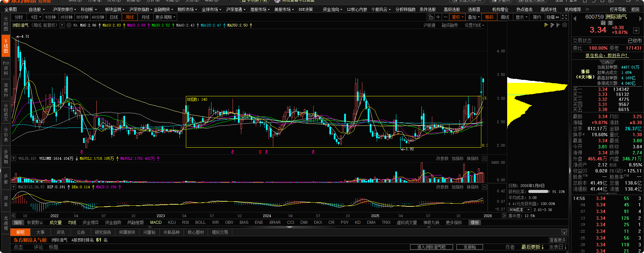Click the detach-panel icon in the bottom news bar
This screenshot has height=253, width=644.
(x=564, y=232)
